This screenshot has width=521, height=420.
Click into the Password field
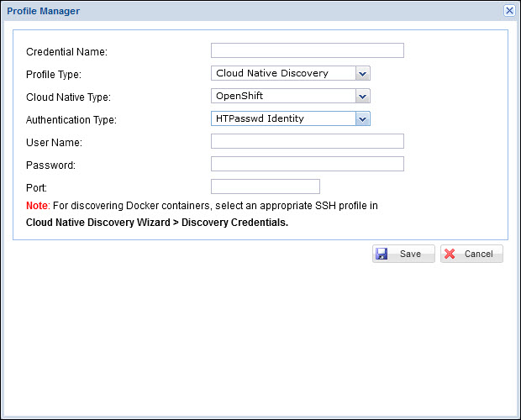coord(307,164)
